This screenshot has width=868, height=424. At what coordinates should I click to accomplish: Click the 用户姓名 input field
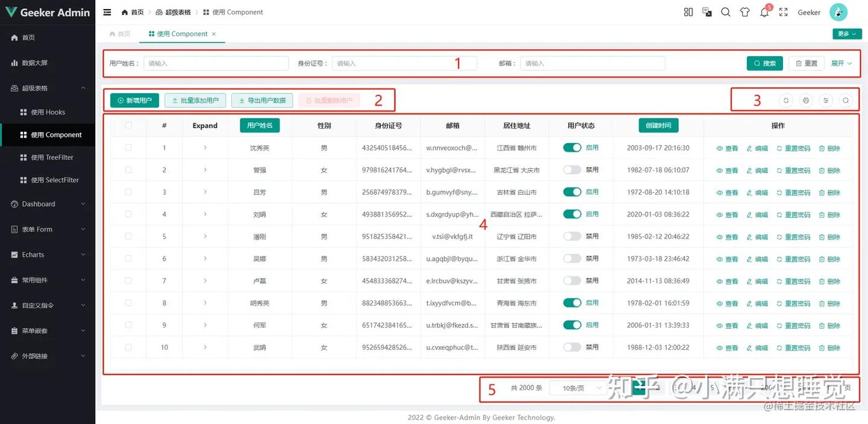[216, 63]
